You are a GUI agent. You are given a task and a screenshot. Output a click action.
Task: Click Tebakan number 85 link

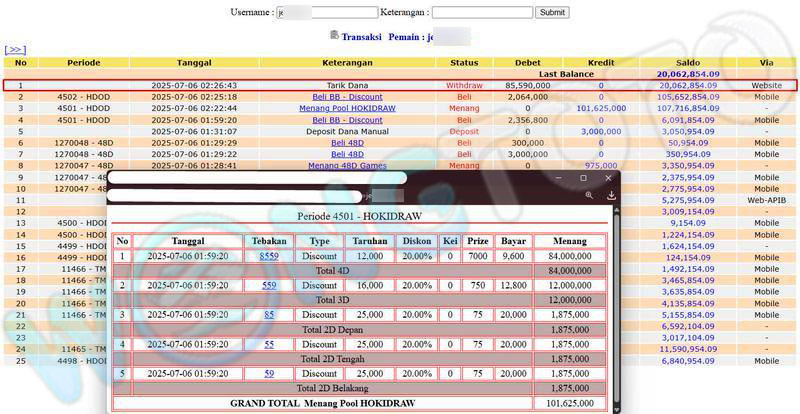pos(269,314)
